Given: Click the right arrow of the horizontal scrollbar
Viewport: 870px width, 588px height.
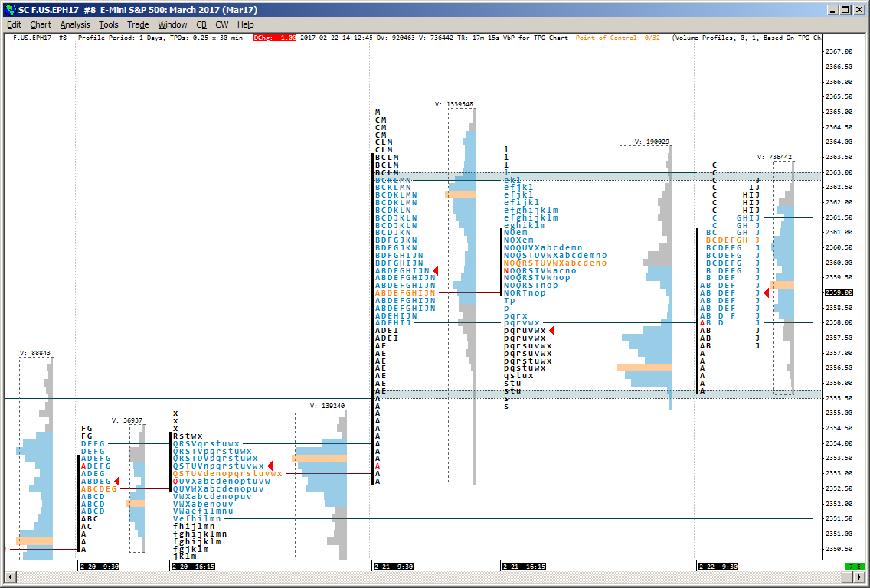Looking at the screenshot, I should [x=859, y=577].
